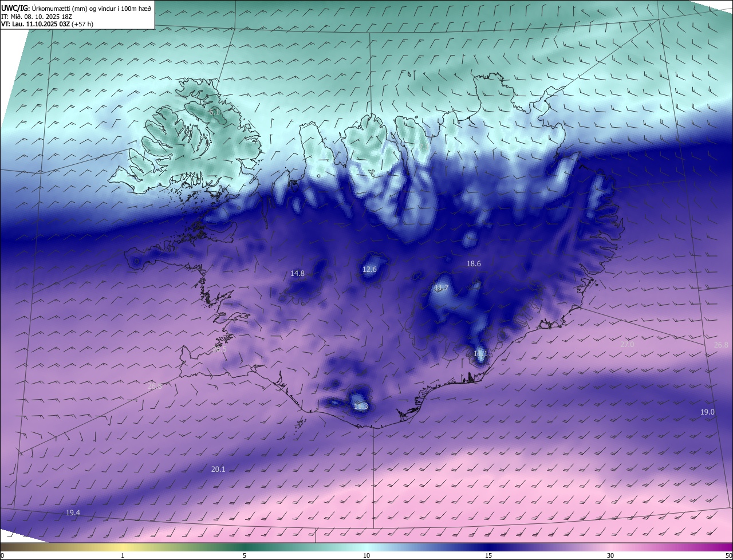Click the 6.1 value on the Westfjords
This screenshot has width=733, height=560.
click(x=215, y=112)
